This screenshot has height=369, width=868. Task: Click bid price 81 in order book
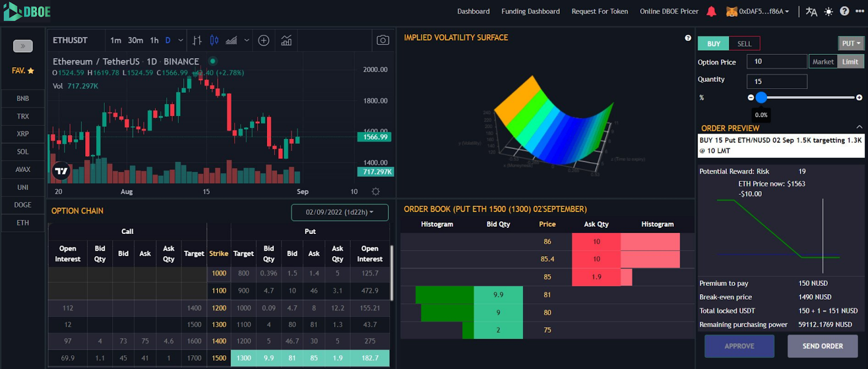tap(547, 295)
